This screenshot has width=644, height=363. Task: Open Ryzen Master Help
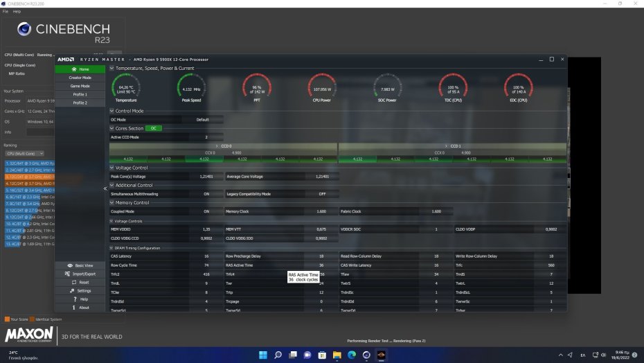tap(80, 299)
